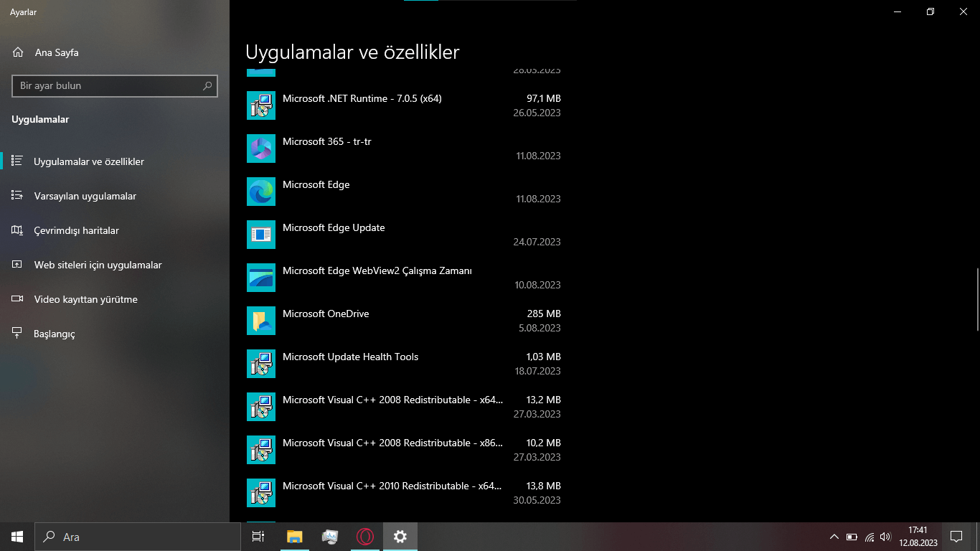The width and height of the screenshot is (980, 551).
Task: Click the Visual C++ 2008 x86 icon
Action: pos(261,450)
